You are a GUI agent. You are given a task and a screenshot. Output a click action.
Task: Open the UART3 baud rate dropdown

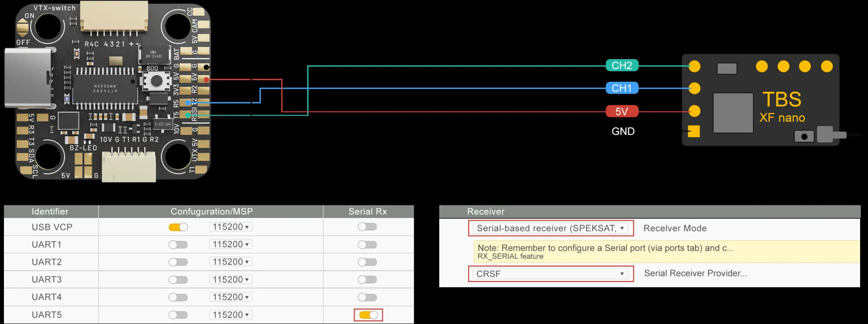[231, 279]
